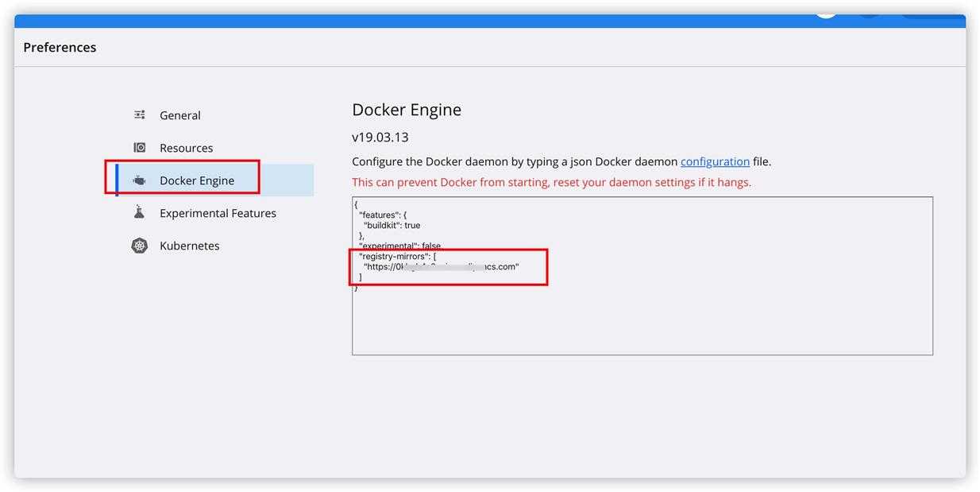980x492 pixels.
Task: Click the Experimental Features flask icon
Action: 140,212
